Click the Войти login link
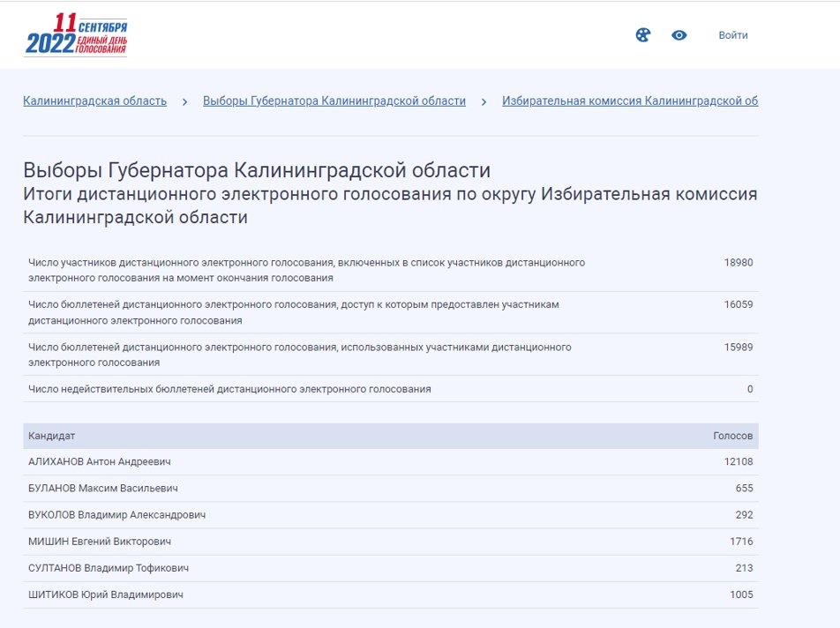 tap(733, 35)
